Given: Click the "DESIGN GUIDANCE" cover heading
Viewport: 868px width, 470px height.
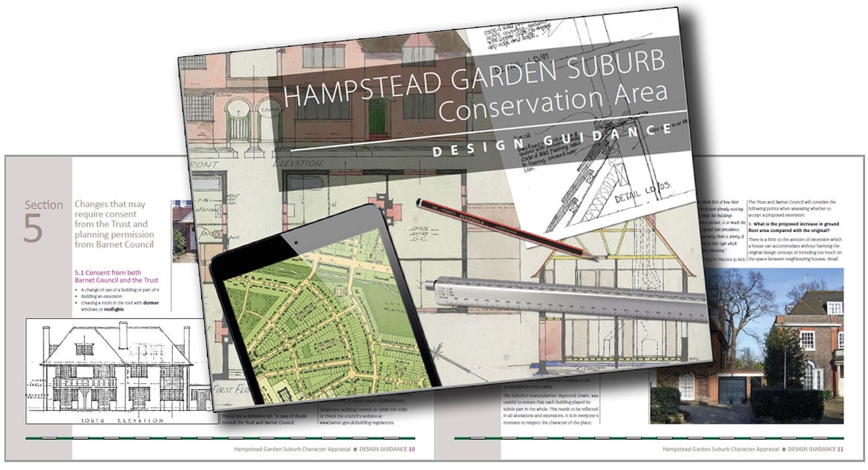Looking at the screenshot, I should tap(553, 140).
